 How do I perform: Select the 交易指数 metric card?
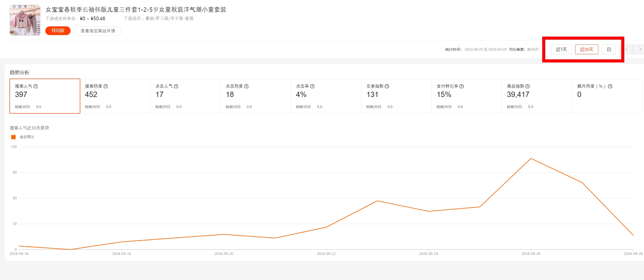[x=396, y=96]
